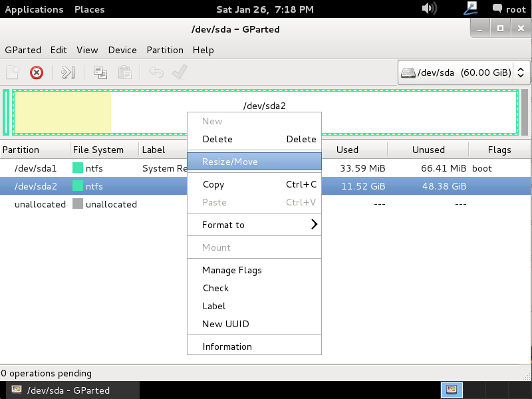Sort by the Flags column header
Viewport: 532px width, 399px height.
pos(499,150)
